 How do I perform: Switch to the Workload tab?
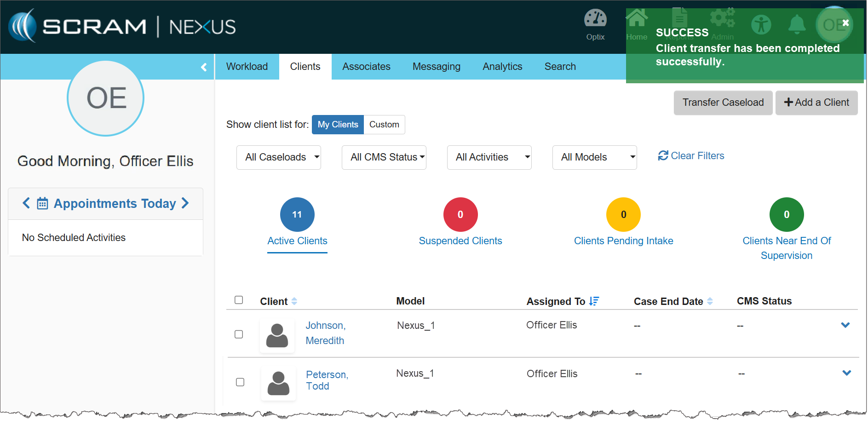[247, 67]
